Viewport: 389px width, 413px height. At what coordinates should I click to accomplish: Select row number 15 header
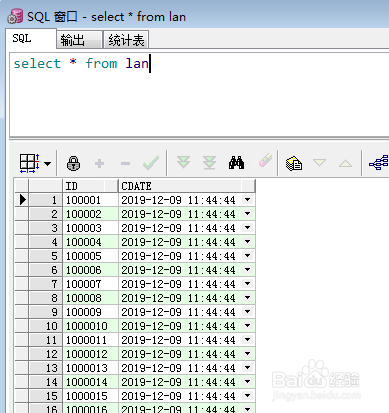[x=45, y=396]
